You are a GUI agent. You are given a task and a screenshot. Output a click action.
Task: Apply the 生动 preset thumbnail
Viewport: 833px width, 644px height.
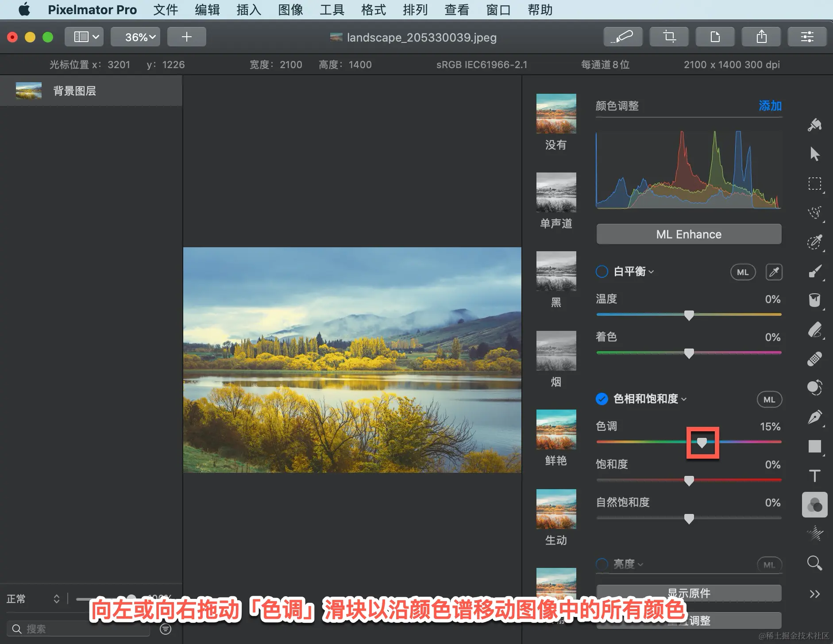(x=556, y=509)
